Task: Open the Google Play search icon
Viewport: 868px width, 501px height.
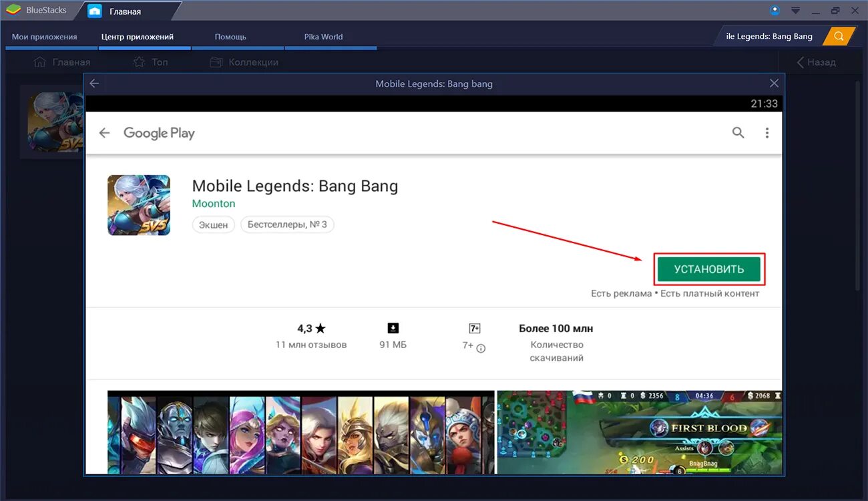Action: point(738,132)
